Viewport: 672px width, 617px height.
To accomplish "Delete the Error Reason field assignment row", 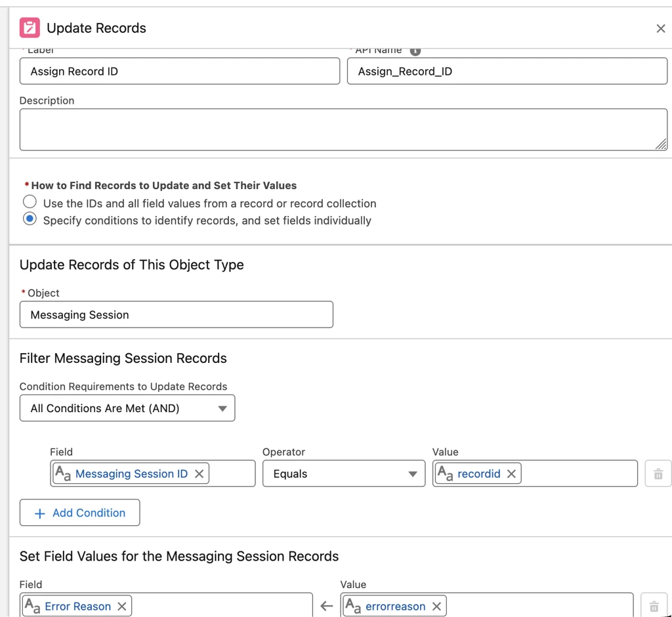I will click(654, 606).
